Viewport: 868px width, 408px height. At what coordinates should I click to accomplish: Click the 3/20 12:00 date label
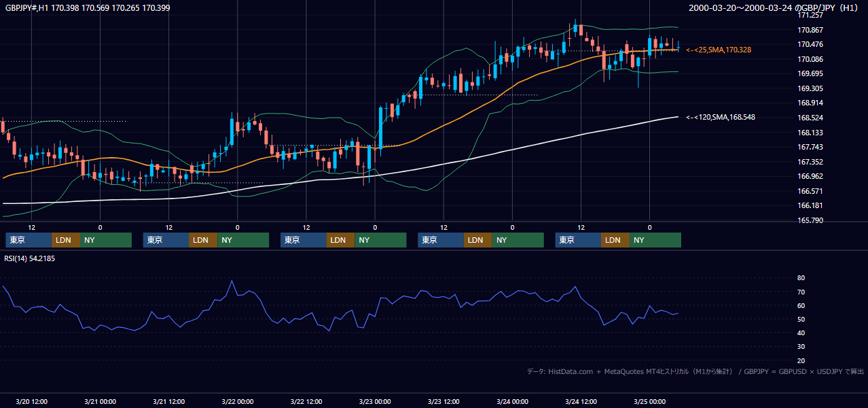point(31,401)
